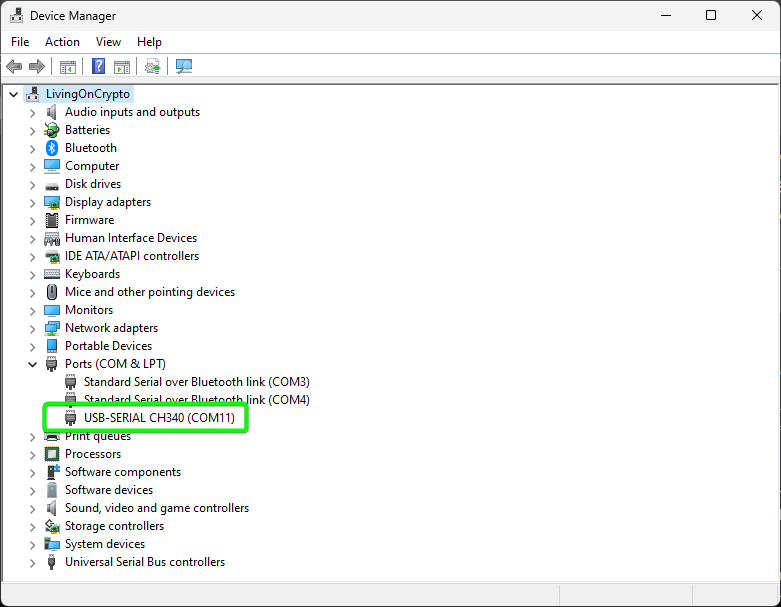Expand the Sound, video and game controllers
This screenshot has width=781, height=607.
pos(32,509)
